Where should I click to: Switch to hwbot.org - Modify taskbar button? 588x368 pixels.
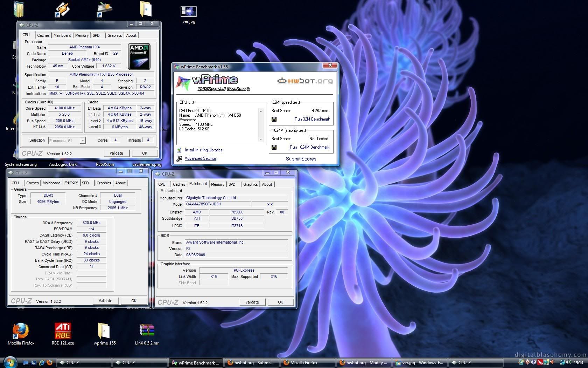363,363
